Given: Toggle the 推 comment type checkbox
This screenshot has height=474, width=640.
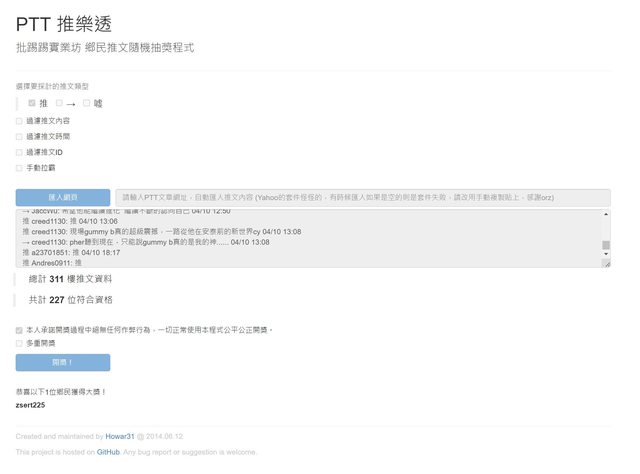Looking at the screenshot, I should (x=32, y=103).
